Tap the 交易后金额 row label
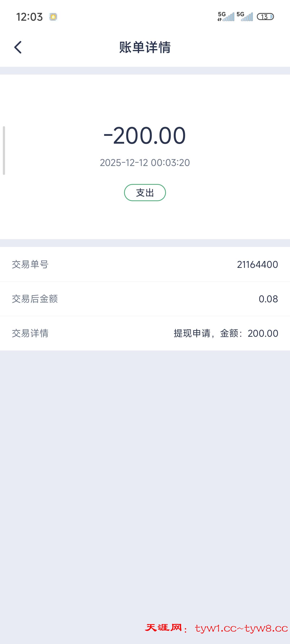This screenshot has width=290, height=644. tap(35, 299)
